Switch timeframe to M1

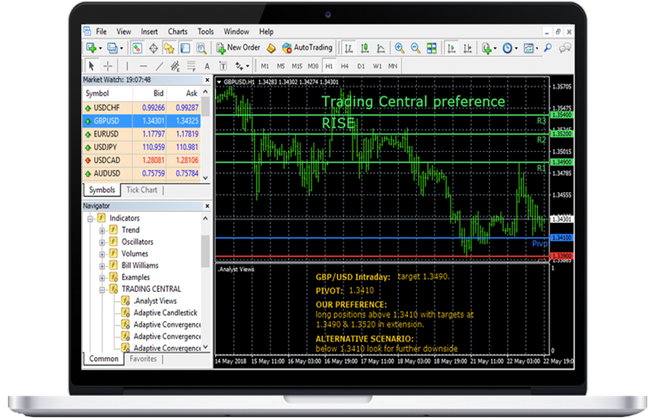(x=265, y=66)
